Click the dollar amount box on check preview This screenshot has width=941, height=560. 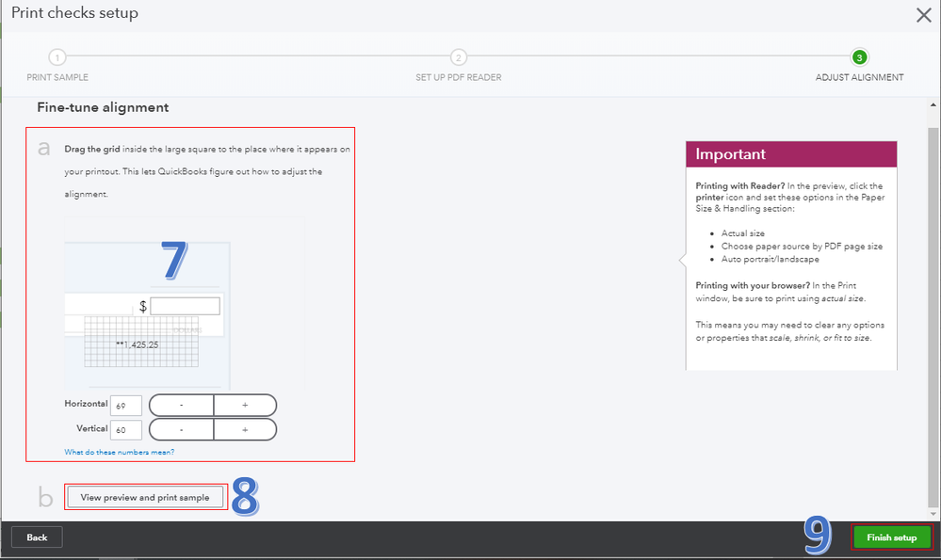[x=185, y=306]
